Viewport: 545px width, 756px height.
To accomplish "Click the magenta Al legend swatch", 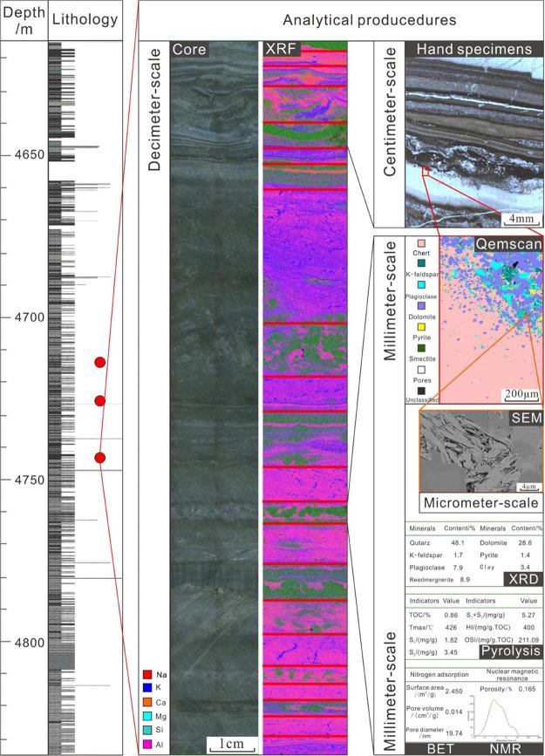I will click(148, 744).
